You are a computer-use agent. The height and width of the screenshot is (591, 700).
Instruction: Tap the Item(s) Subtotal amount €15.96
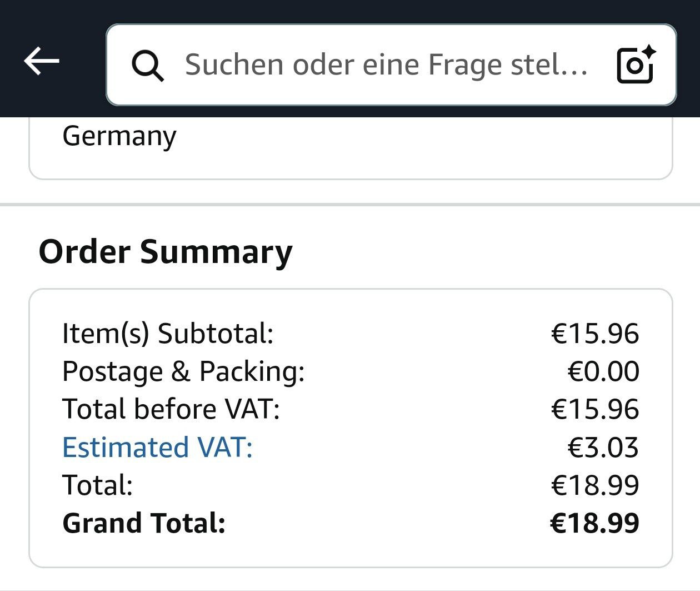[594, 334]
